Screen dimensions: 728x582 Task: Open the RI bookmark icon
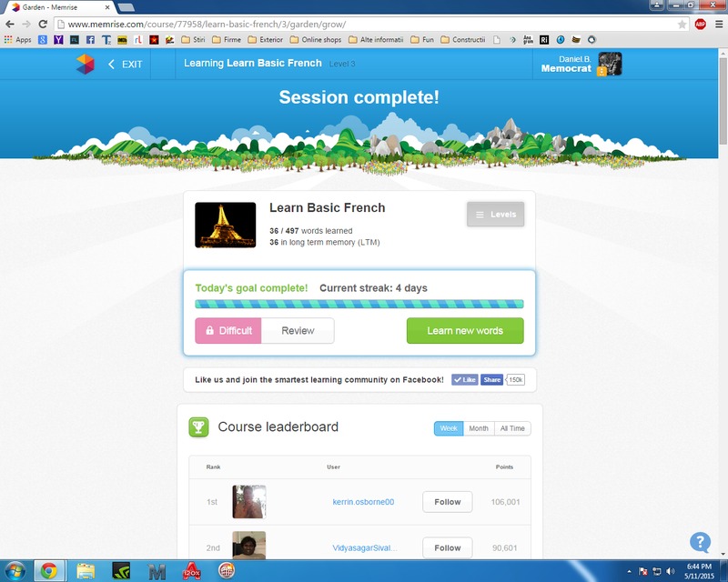[544, 40]
